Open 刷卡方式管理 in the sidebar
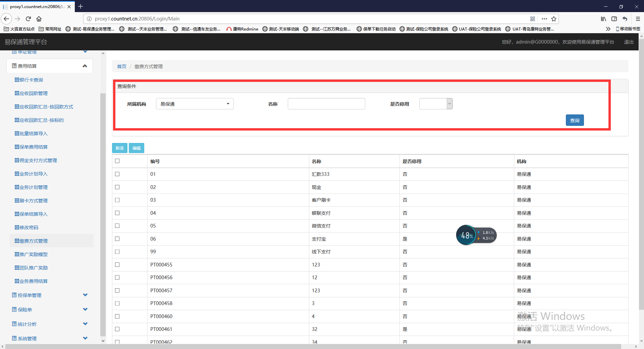 point(31,201)
